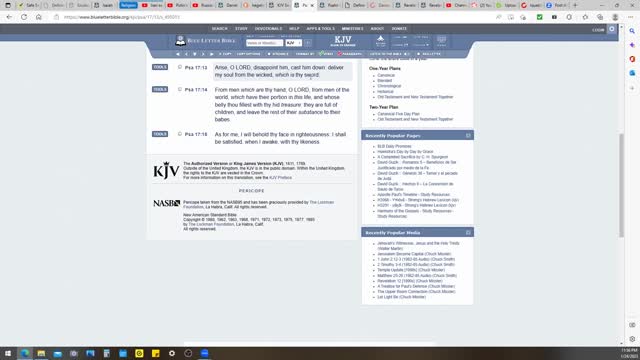Open the DEVOTIONALS menu

pyautogui.click(x=268, y=29)
